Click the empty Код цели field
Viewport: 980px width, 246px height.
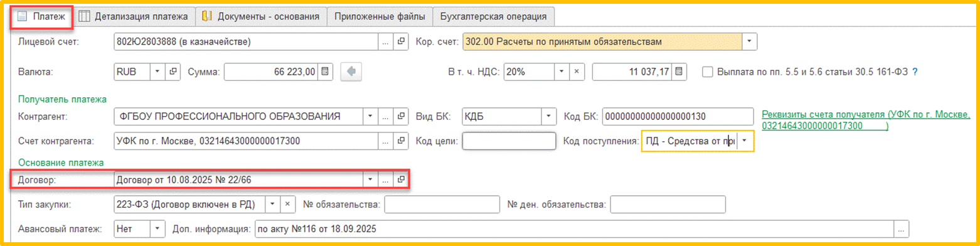[509, 141]
